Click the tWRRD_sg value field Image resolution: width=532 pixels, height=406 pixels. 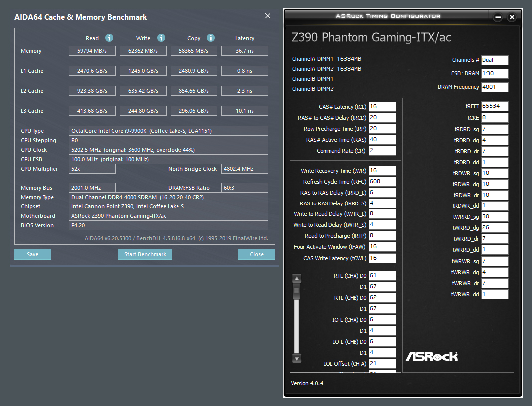pos(495,216)
